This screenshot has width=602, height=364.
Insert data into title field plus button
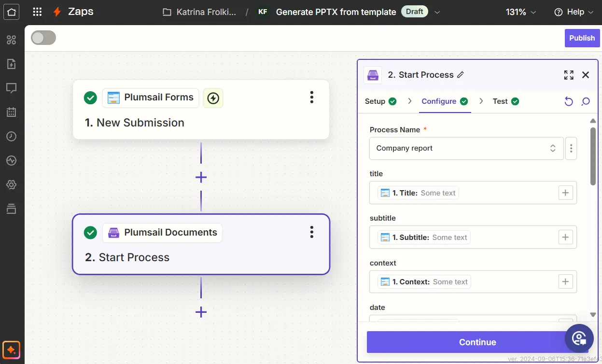565,193
